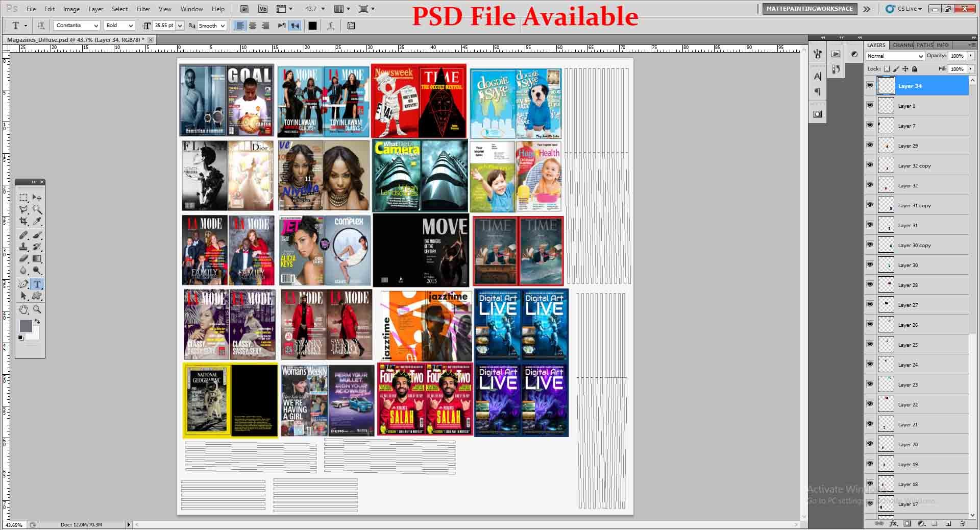This screenshot has width=980, height=530.
Task: Open the Fill slider arrow
Action: [x=971, y=68]
